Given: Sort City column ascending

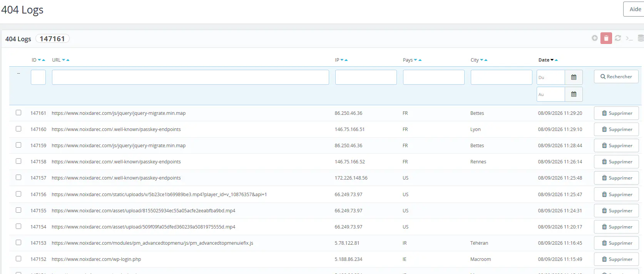Looking at the screenshot, I should click(x=486, y=60).
